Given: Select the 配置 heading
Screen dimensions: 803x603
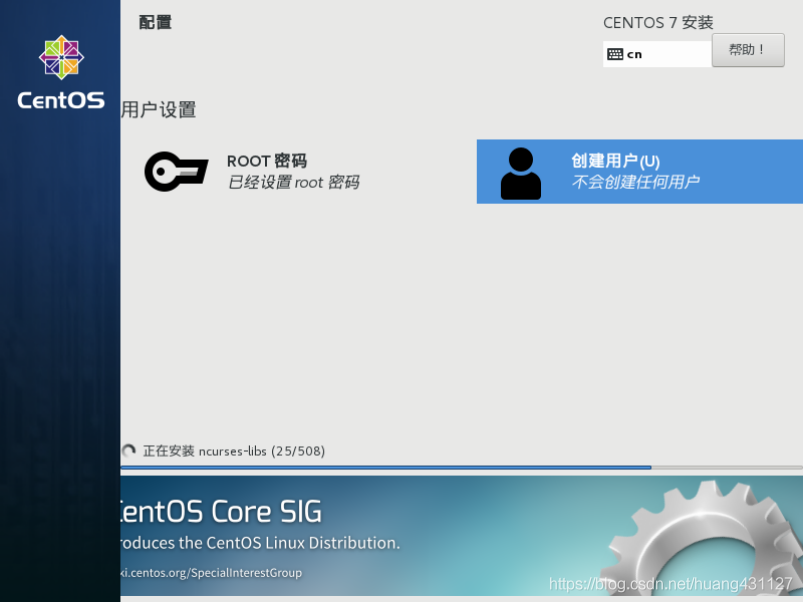Looking at the screenshot, I should 155,22.
